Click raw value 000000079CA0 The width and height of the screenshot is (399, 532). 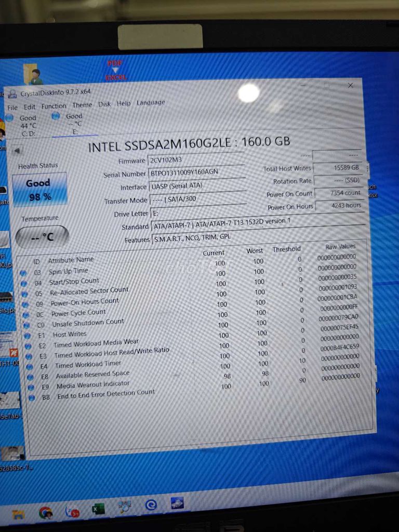point(338,318)
